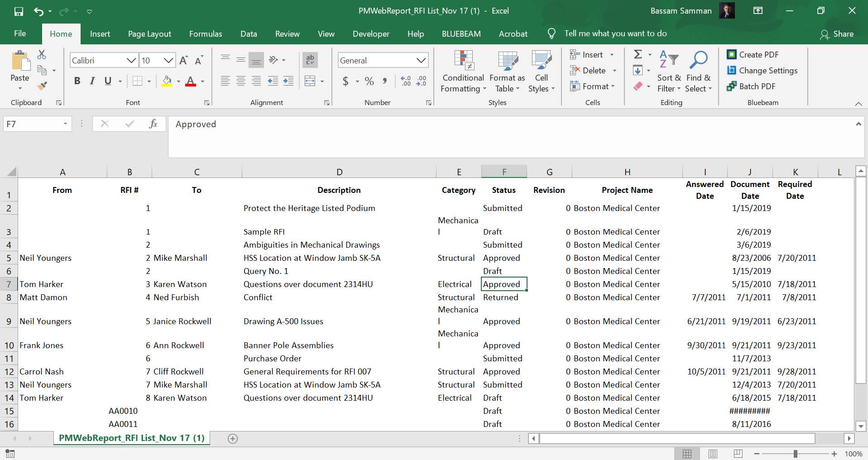Viewport: 868px width, 460px height.
Task: Open the Ribbon Display Options icon
Action: click(758, 11)
